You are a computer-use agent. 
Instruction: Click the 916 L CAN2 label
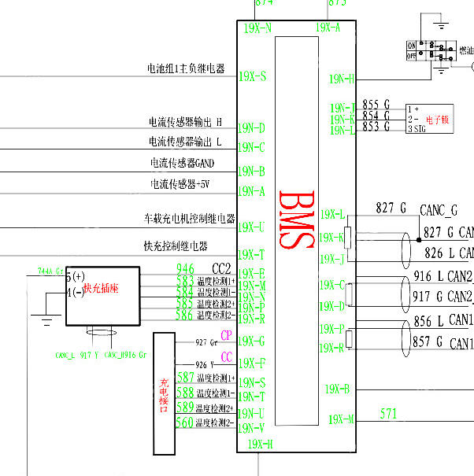pyautogui.click(x=443, y=276)
